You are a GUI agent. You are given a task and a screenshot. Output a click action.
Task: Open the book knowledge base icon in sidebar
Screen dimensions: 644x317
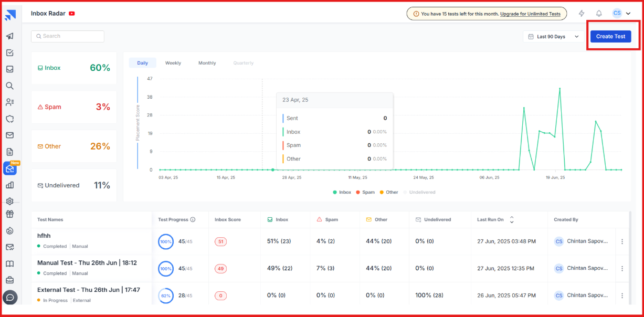pos(10,263)
